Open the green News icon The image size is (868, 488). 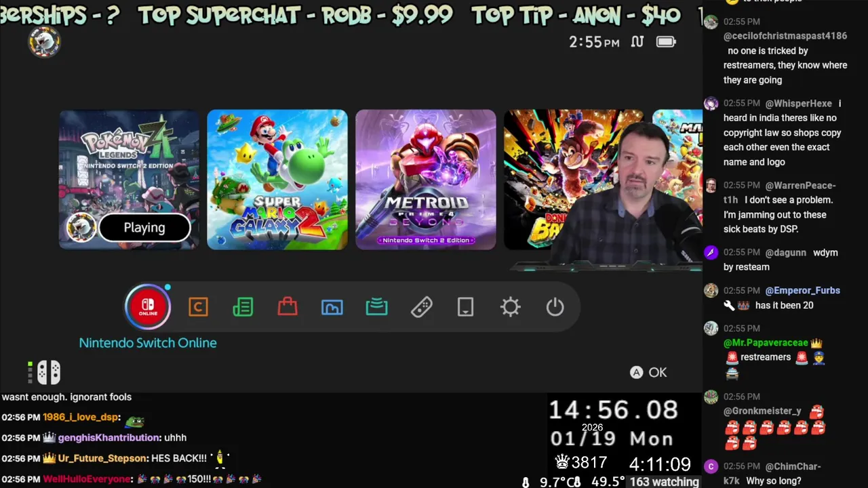click(243, 307)
